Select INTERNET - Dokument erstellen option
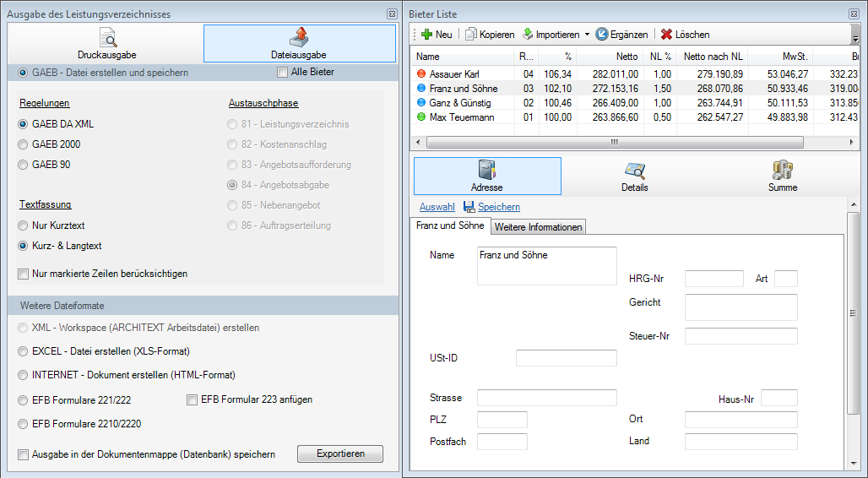The width and height of the screenshot is (868, 478). pyautogui.click(x=23, y=375)
